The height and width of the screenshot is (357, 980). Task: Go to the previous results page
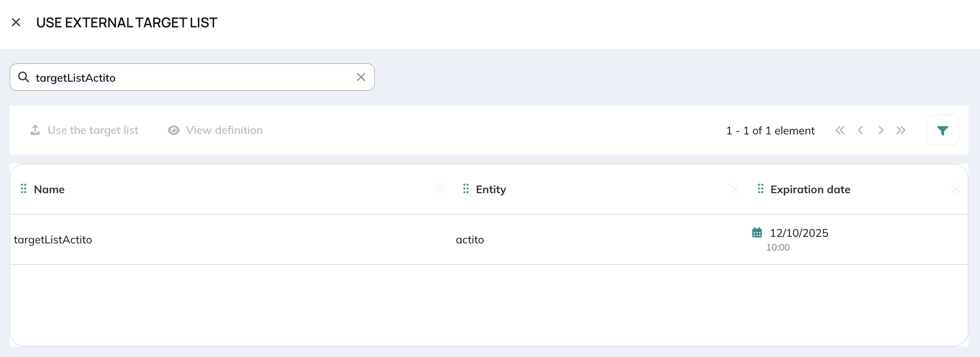pyautogui.click(x=860, y=130)
